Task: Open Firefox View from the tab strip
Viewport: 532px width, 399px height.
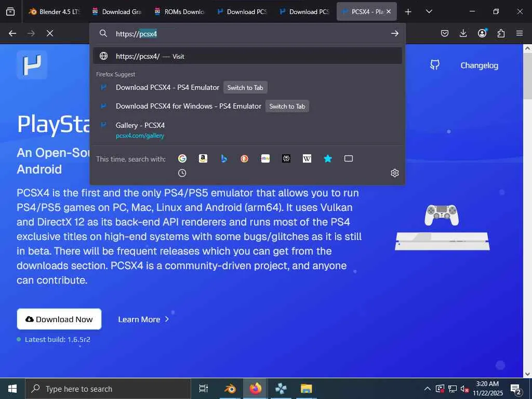Action: tap(10, 11)
